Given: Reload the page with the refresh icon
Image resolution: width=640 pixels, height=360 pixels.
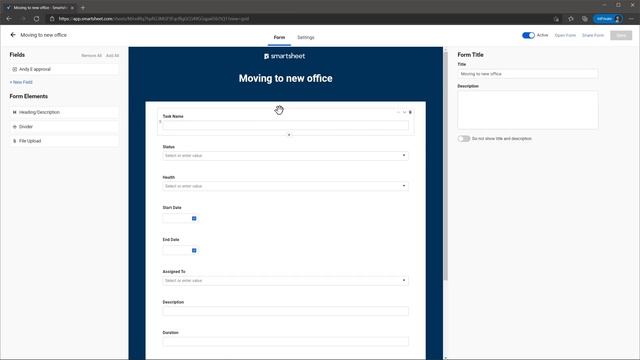Looking at the screenshot, I should coord(36,19).
